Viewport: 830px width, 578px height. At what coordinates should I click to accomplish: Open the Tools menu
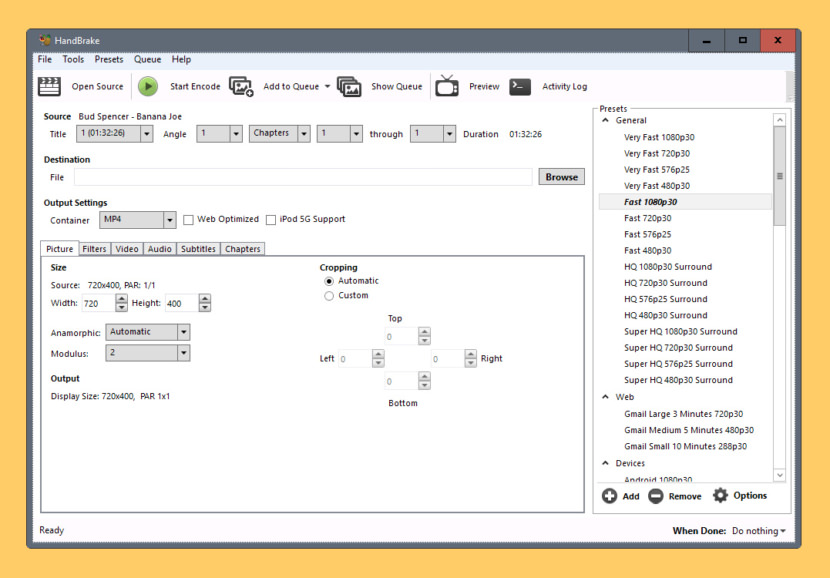pos(73,59)
